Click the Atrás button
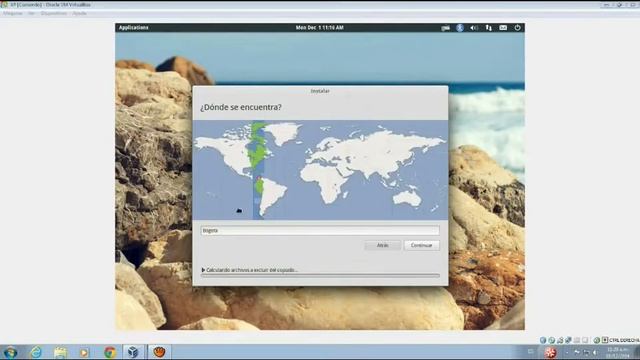The width and height of the screenshot is (640, 360). tap(382, 245)
